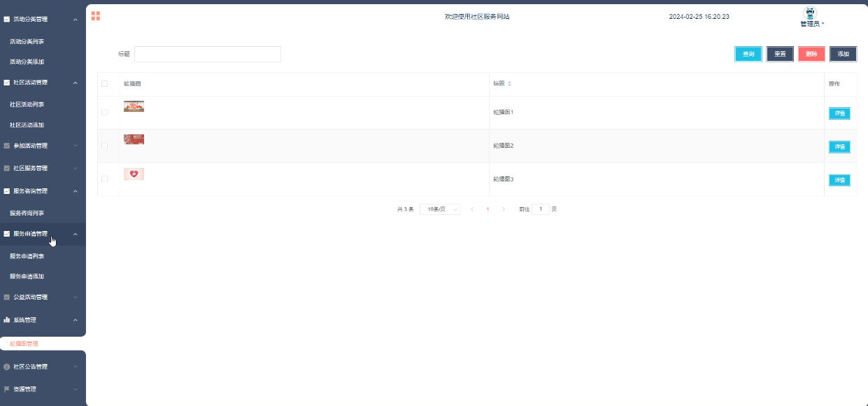Open 活动分类列表 in the sidebar
Screen dimensions: 868x406
click(27, 42)
